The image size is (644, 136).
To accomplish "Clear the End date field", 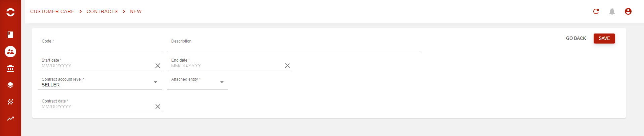I will 287,66.
